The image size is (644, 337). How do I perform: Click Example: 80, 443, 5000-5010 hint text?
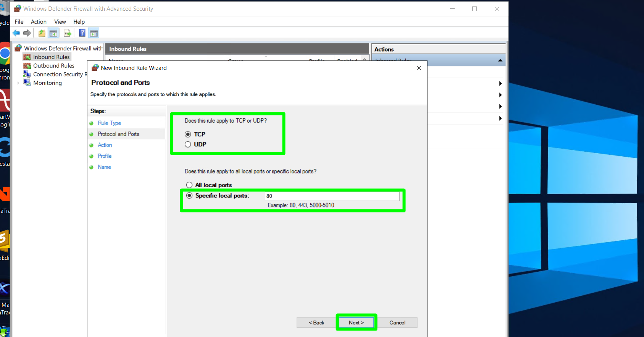pyautogui.click(x=301, y=205)
